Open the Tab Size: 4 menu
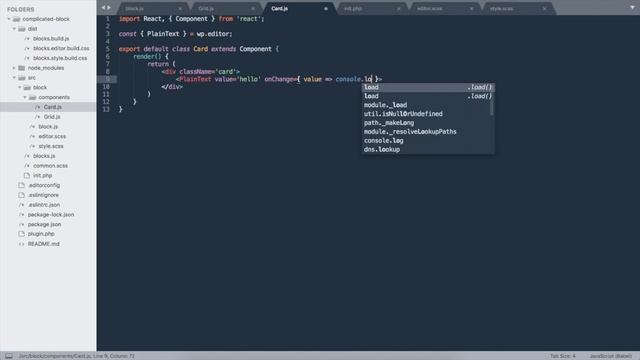Image resolution: width=640 pixels, height=360 pixels. click(562, 356)
